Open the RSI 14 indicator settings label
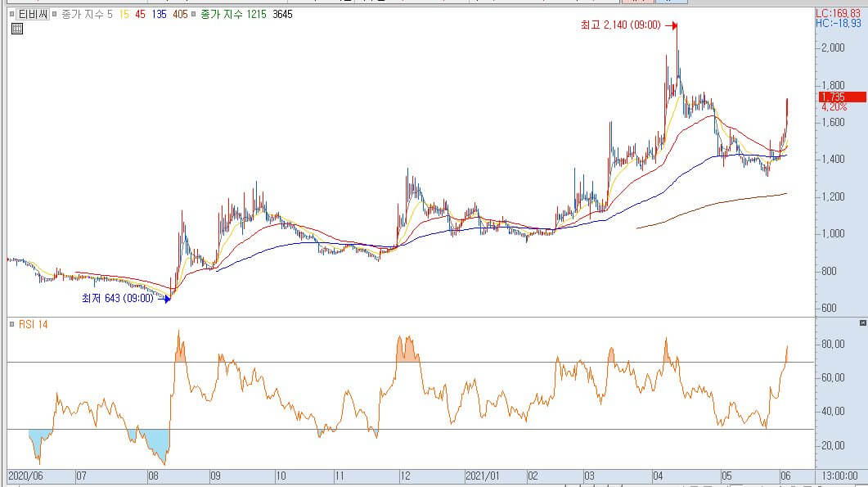 [x=34, y=324]
